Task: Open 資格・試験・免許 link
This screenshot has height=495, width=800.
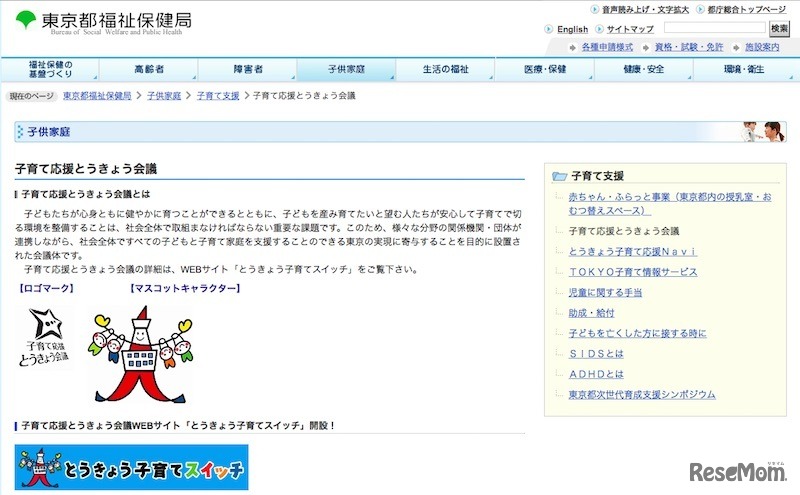Action: (x=689, y=47)
